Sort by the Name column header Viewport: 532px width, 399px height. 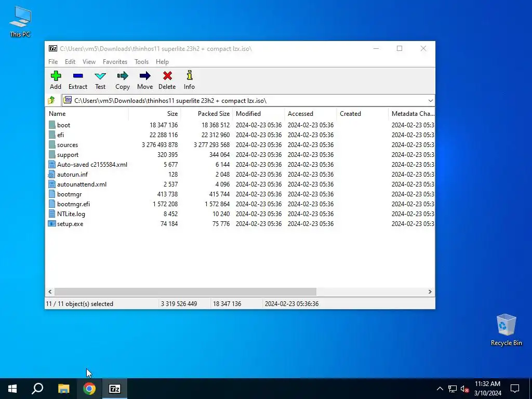(87, 114)
